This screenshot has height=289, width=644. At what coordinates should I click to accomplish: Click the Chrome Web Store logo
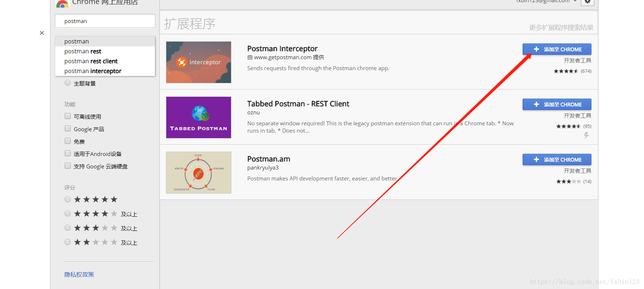pyautogui.click(x=62, y=4)
